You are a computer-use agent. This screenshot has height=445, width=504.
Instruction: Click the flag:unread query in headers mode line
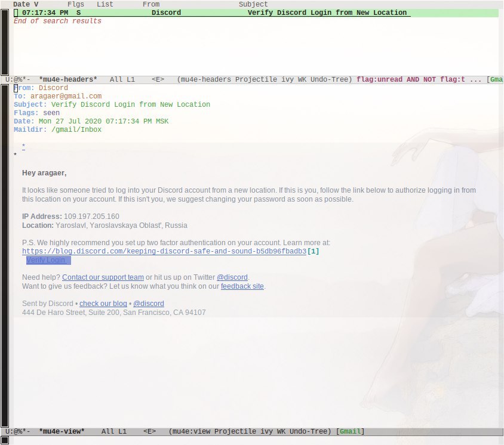(410, 79)
